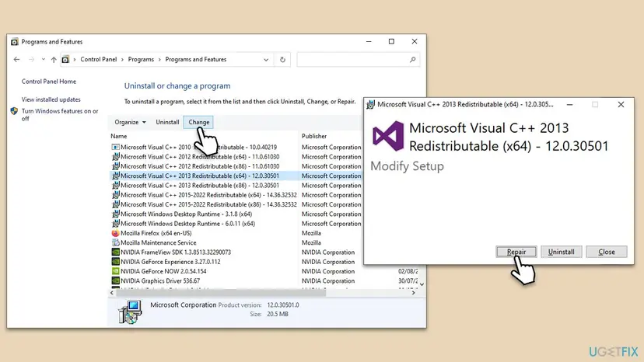The image size is (644, 362).
Task: Click the installer icon in details pane
Action: coord(130,312)
